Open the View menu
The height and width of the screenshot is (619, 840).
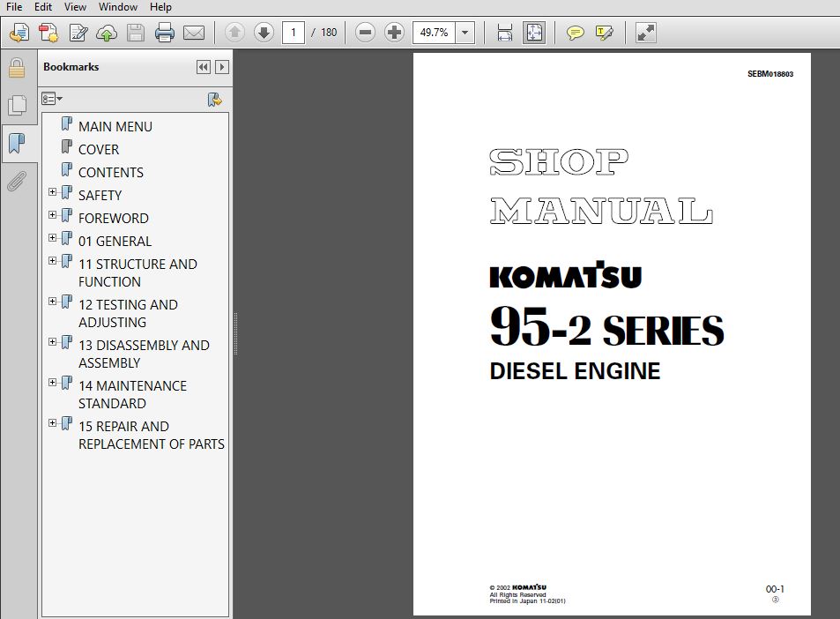coord(75,7)
